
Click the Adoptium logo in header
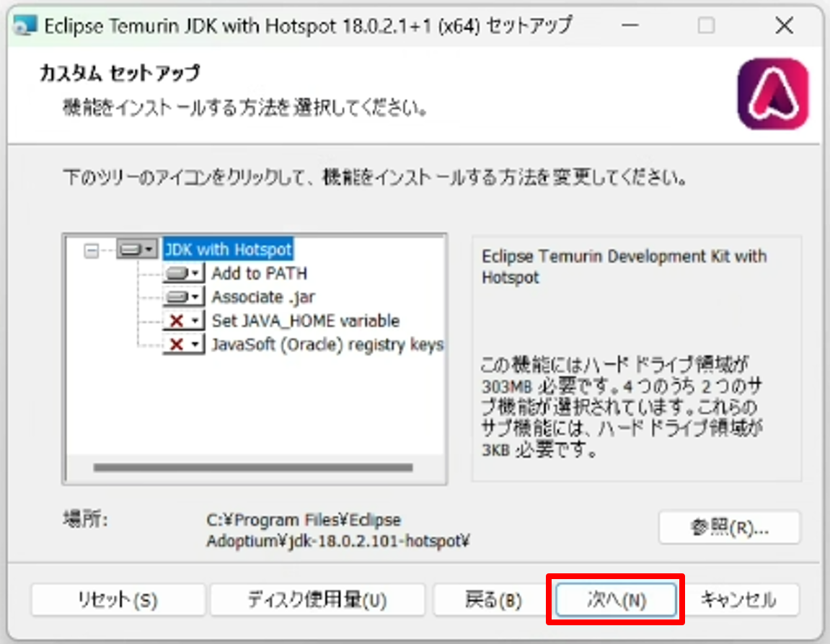pos(772,94)
